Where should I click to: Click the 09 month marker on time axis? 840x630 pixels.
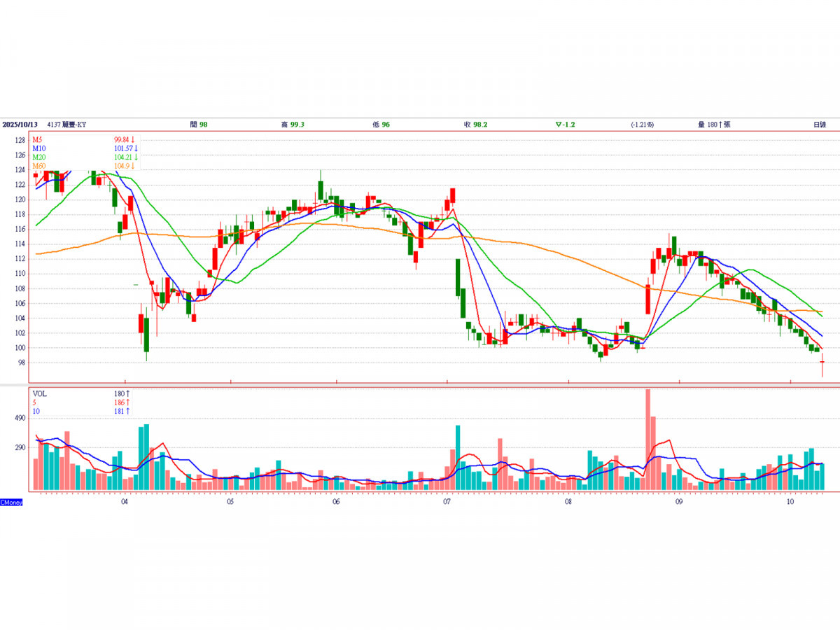pyautogui.click(x=678, y=502)
